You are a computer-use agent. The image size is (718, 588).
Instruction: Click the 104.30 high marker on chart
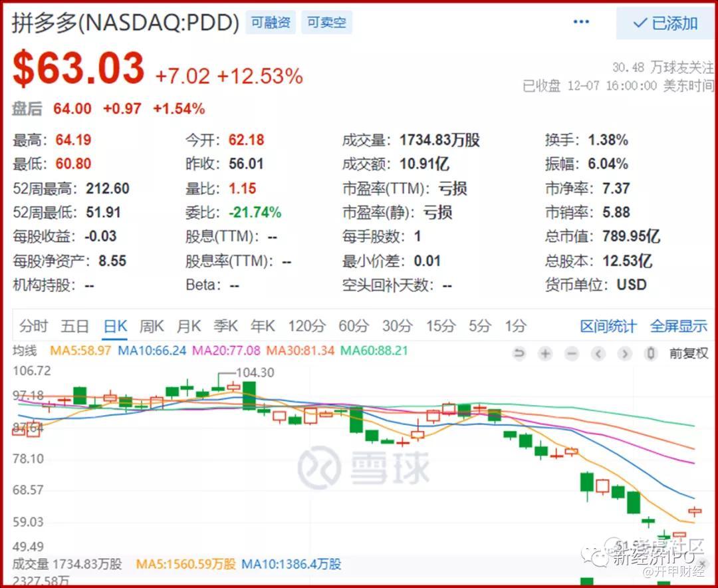click(255, 372)
